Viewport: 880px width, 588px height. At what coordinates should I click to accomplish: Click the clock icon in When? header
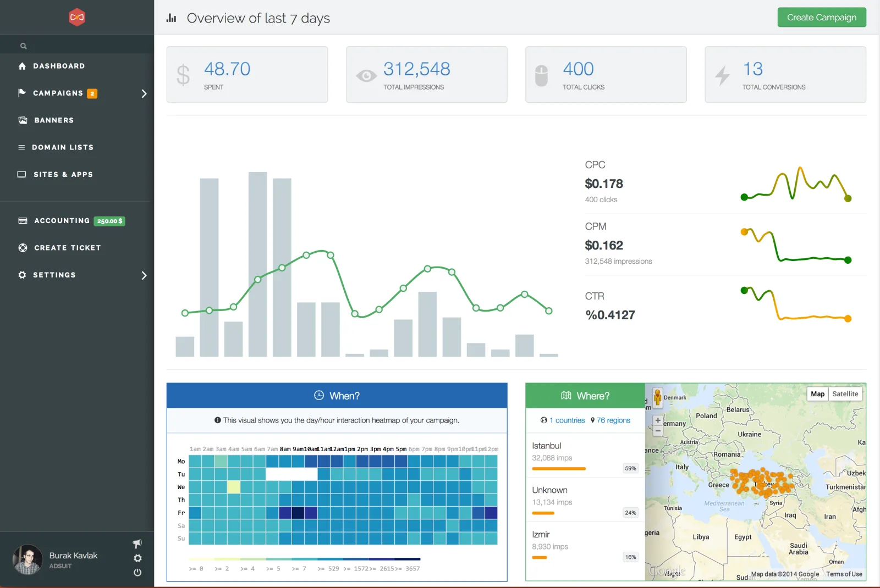319,395
